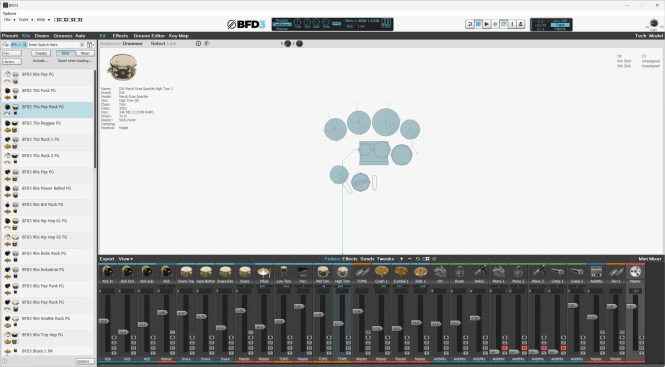This screenshot has width=665, height=367.
Task: Select the Crash 1 cymbal icon
Action: 381,272
